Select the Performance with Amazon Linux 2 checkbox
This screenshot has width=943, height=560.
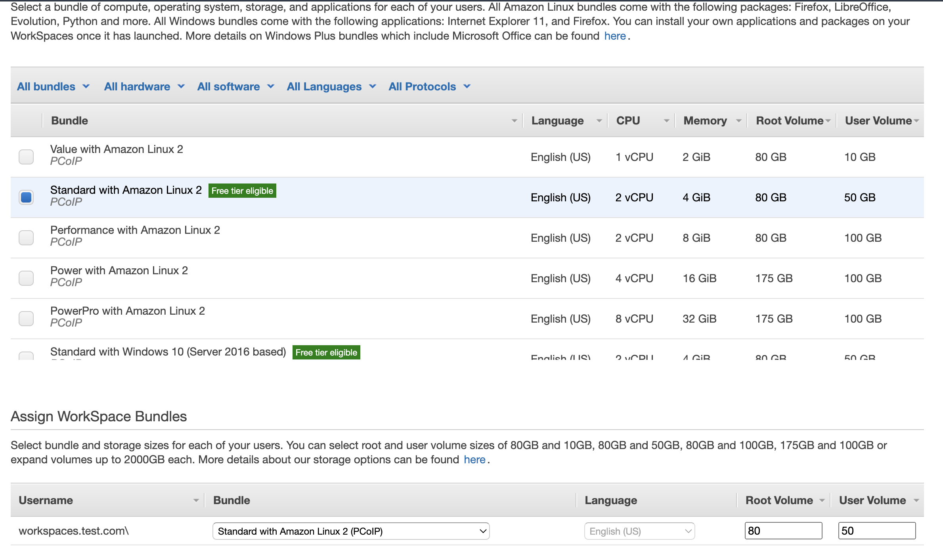[26, 238]
